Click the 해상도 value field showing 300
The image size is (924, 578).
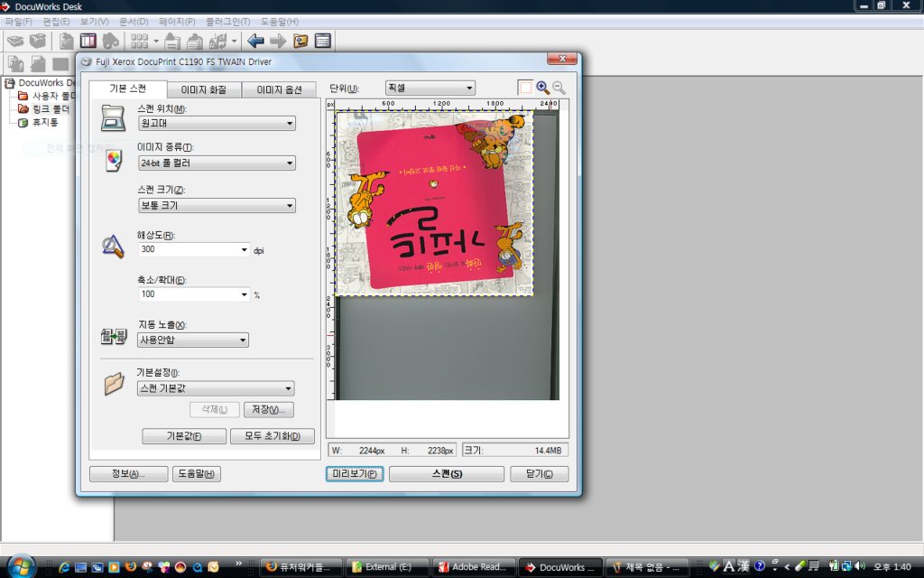click(189, 249)
